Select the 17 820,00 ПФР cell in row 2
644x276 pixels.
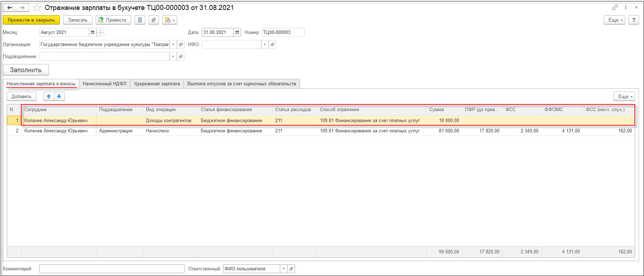point(482,131)
